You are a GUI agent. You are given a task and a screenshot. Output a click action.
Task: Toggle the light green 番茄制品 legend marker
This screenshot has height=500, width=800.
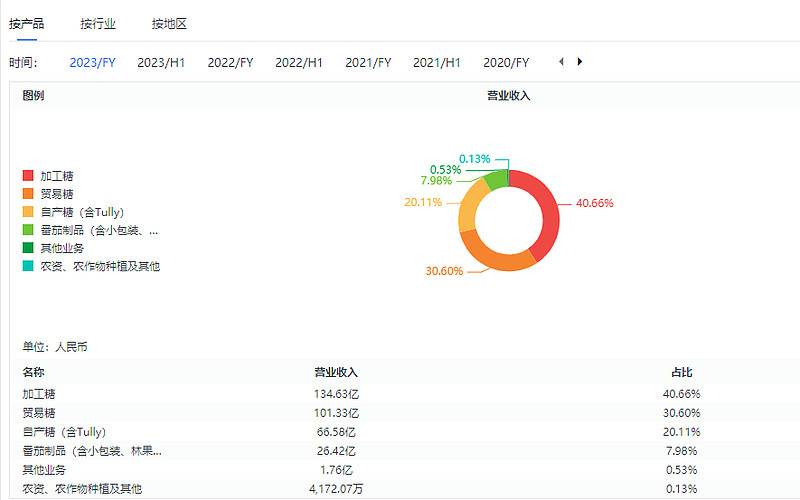28,230
